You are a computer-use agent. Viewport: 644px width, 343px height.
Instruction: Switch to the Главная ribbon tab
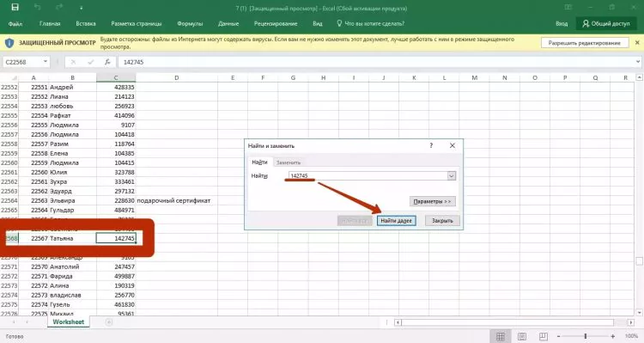tap(50, 24)
